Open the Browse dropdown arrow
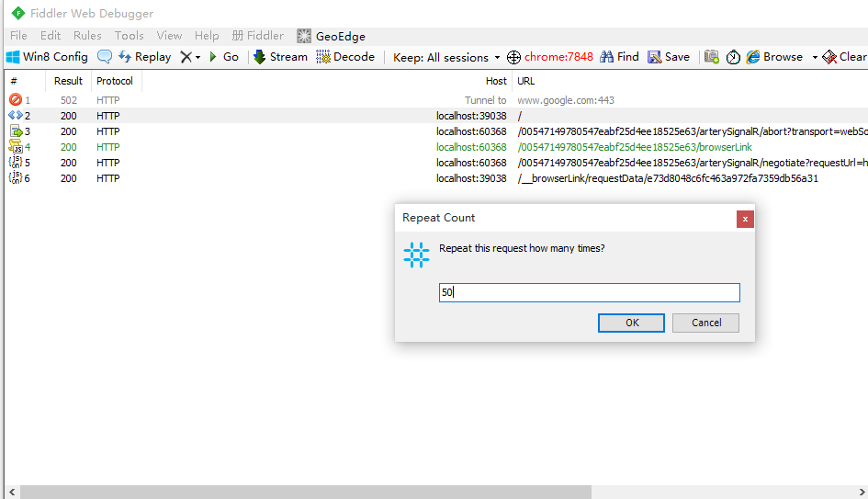Viewport: 868px width, 499px height. point(814,57)
